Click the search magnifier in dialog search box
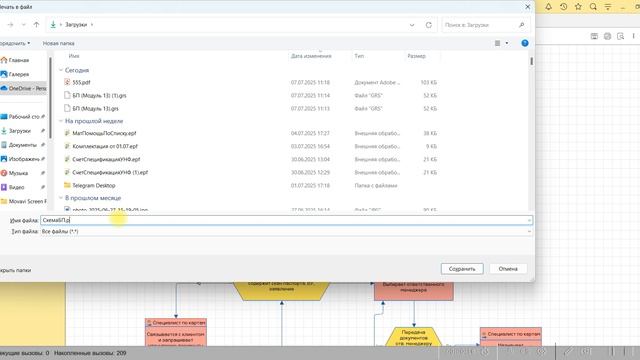The width and height of the screenshot is (640, 360). (x=521, y=25)
